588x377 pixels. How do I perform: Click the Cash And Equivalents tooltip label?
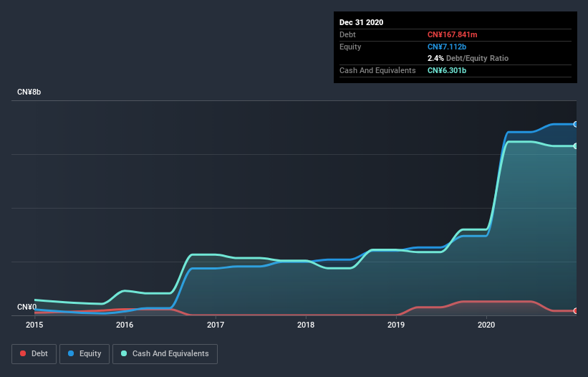click(377, 70)
